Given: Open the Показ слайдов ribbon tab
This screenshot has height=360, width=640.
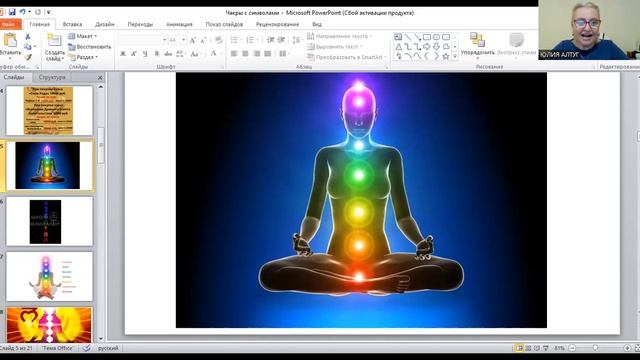Looking at the screenshot, I should (x=224, y=24).
